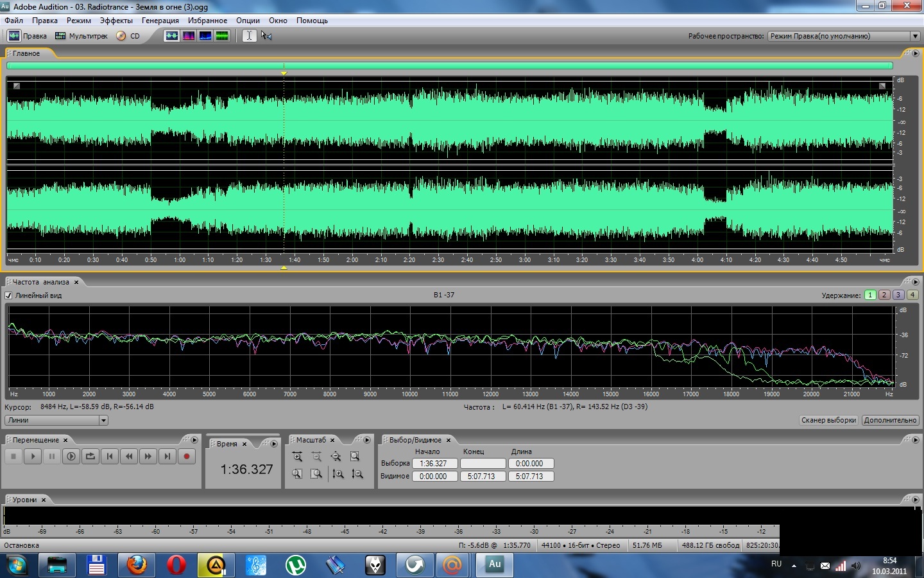924x578 pixels.
Task: Select the spectral phase display icon
Action: point(222,36)
